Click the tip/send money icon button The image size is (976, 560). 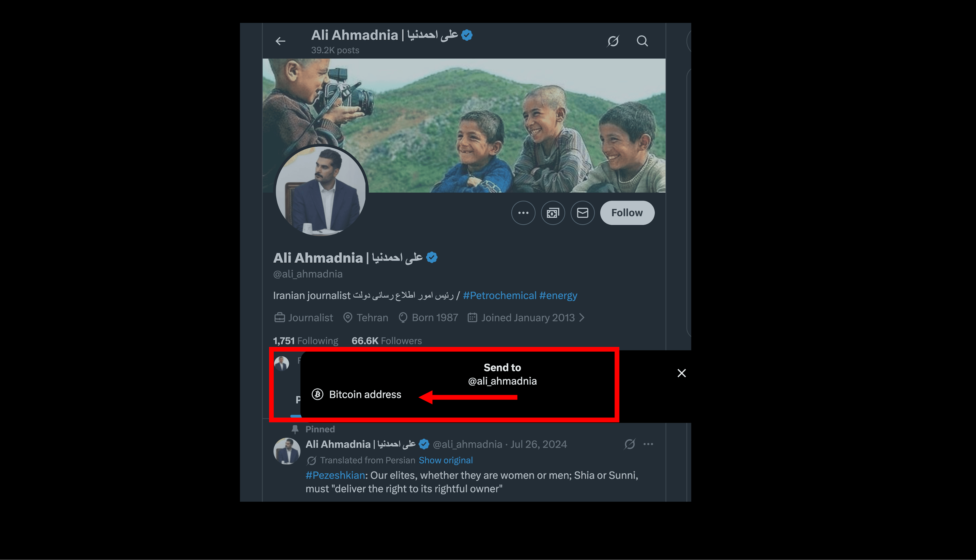point(553,213)
